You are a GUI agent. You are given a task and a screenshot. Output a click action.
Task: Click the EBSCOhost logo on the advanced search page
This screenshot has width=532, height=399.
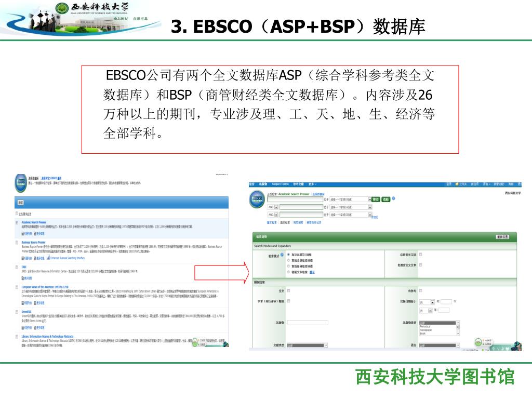[x=257, y=199]
